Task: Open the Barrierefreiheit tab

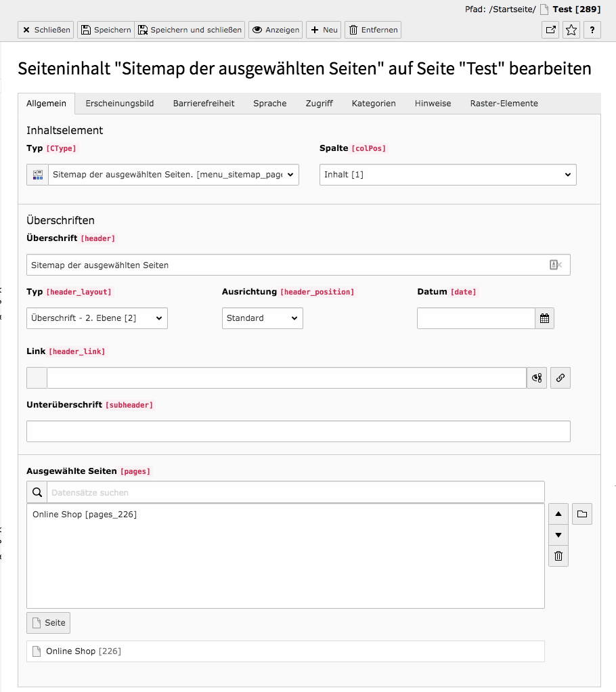Action: (x=204, y=104)
